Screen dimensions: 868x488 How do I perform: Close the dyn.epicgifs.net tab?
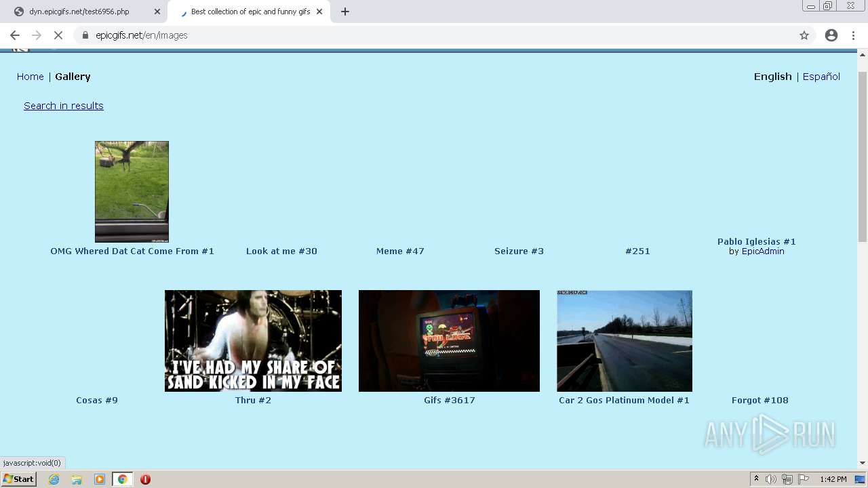[157, 12]
